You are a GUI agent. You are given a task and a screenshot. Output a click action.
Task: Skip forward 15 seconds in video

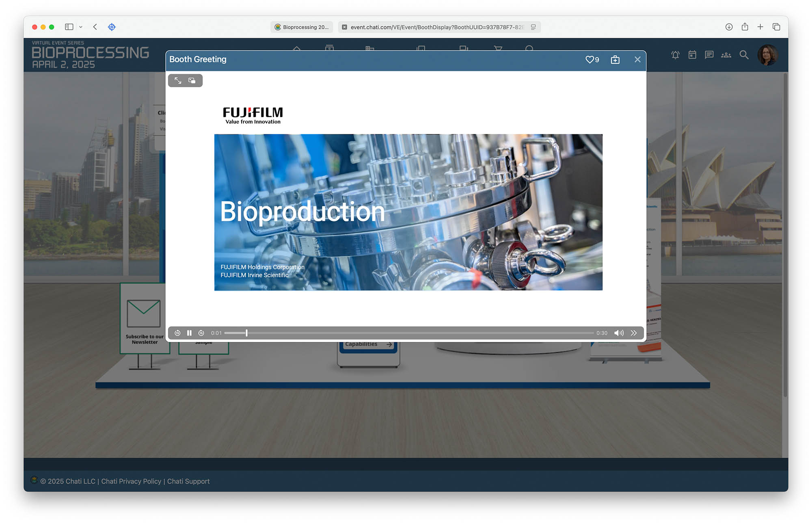[x=201, y=333]
